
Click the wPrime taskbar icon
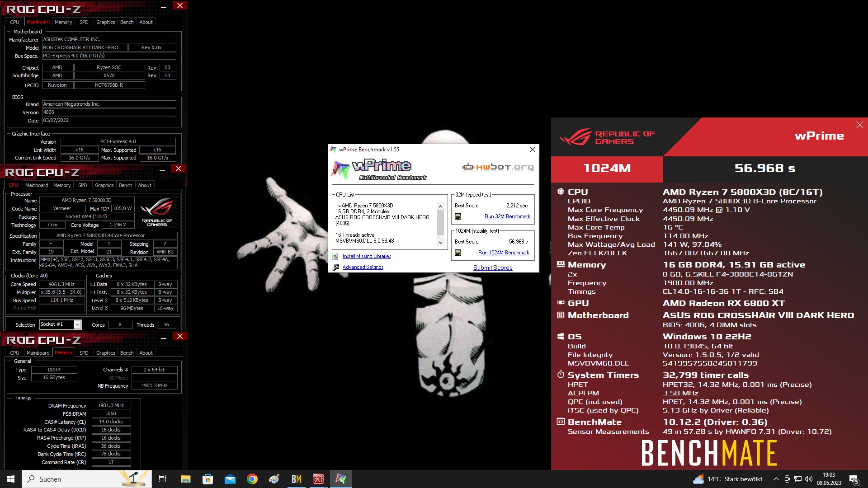click(x=341, y=479)
